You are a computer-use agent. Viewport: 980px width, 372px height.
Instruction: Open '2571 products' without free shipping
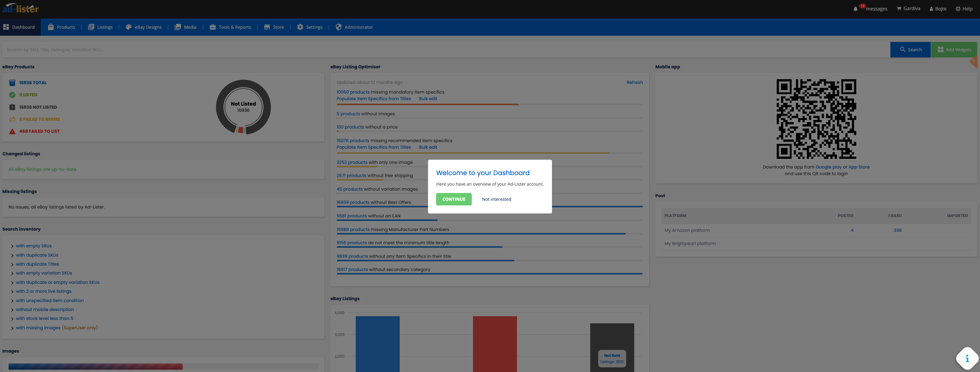pyautogui.click(x=351, y=176)
